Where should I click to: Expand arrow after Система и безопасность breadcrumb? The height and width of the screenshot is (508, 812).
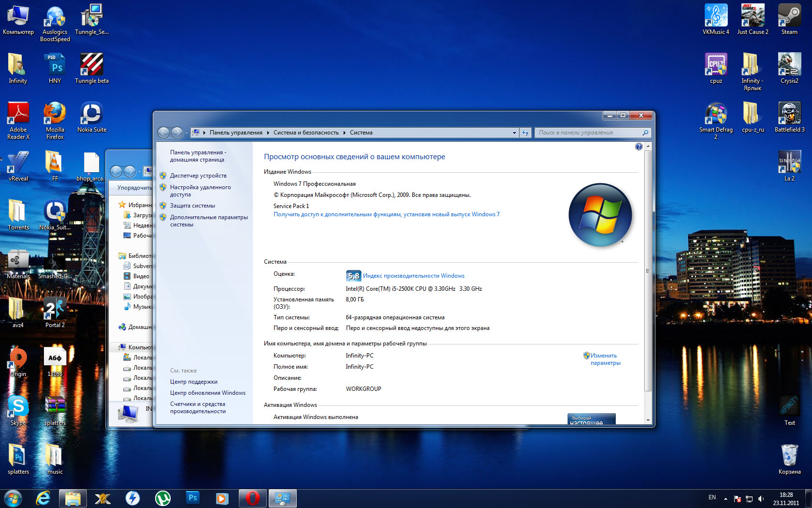345,133
